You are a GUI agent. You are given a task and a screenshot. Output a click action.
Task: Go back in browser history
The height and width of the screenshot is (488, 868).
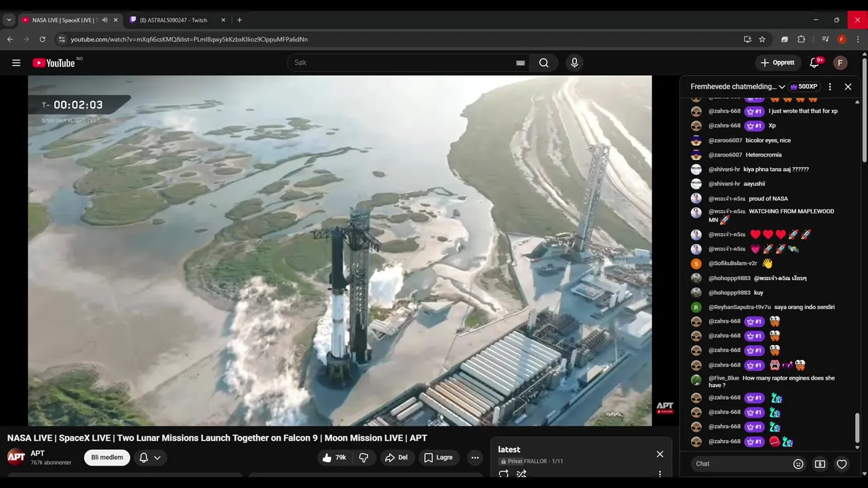9,39
